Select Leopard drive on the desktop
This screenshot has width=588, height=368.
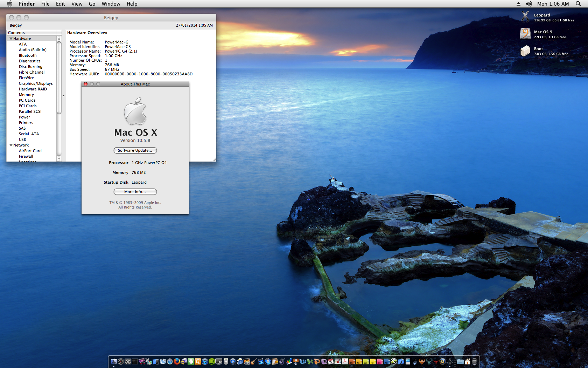point(525,16)
